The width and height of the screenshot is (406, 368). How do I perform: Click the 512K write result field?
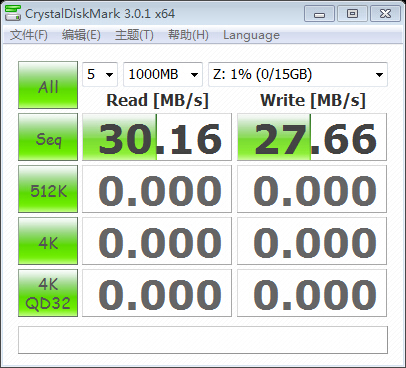[x=312, y=189]
